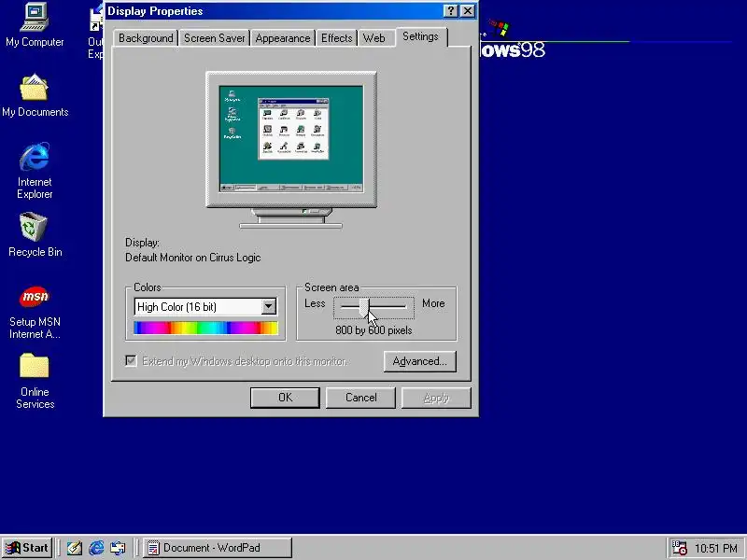Click the Outlook Express desktop icon behind the dialog
Screen dimensions: 747x560
tap(96, 31)
